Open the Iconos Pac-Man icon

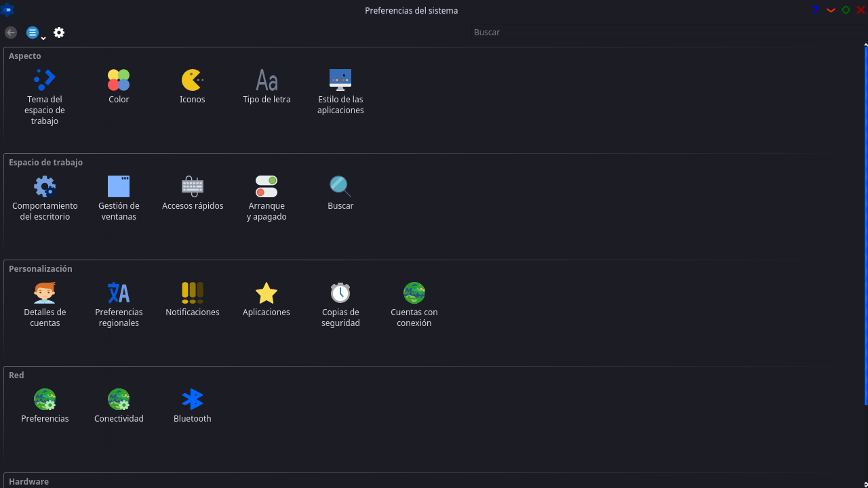(193, 80)
